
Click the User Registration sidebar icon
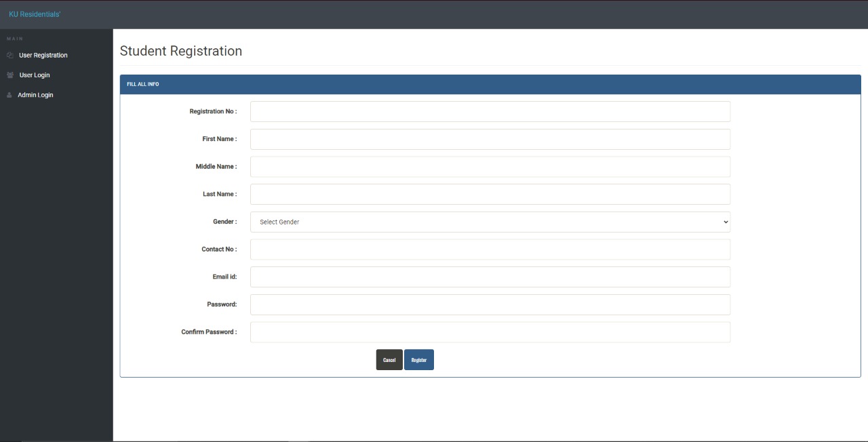pyautogui.click(x=9, y=55)
